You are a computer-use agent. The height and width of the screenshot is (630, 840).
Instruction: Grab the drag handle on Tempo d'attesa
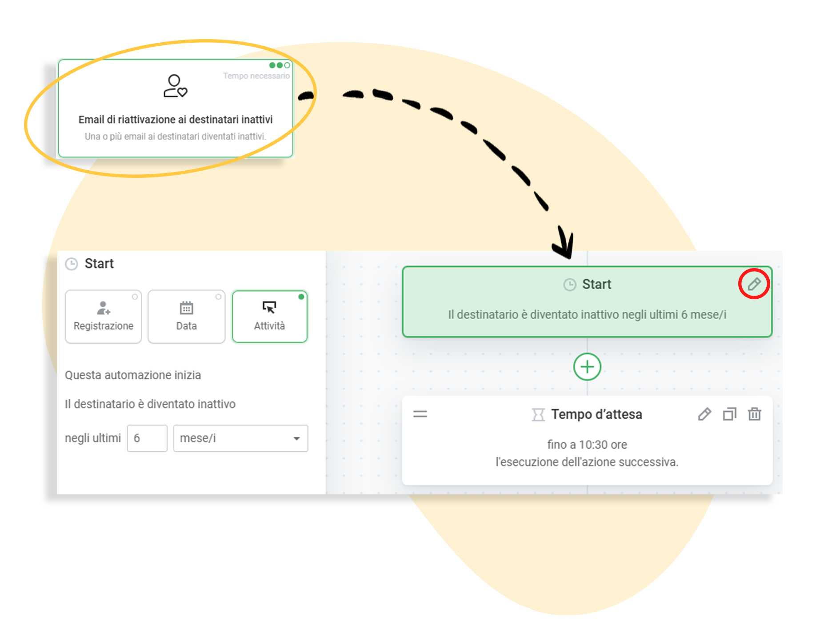coord(420,414)
